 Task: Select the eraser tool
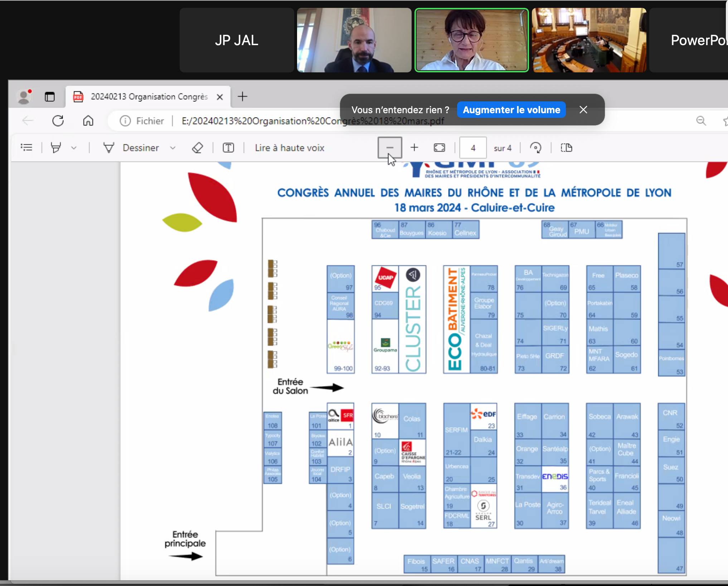pyautogui.click(x=198, y=148)
